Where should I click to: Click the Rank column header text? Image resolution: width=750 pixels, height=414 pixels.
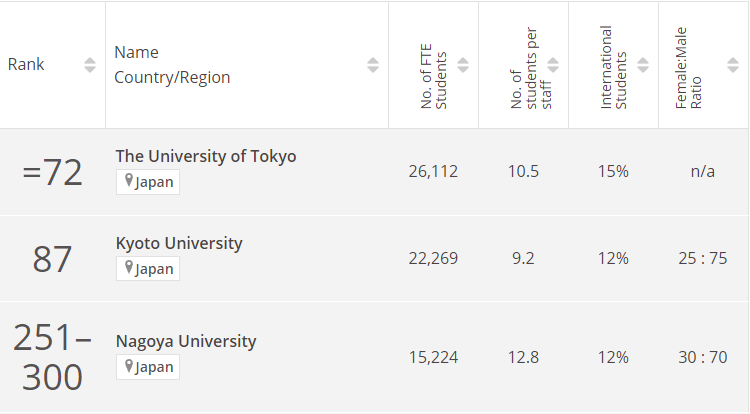(x=26, y=65)
